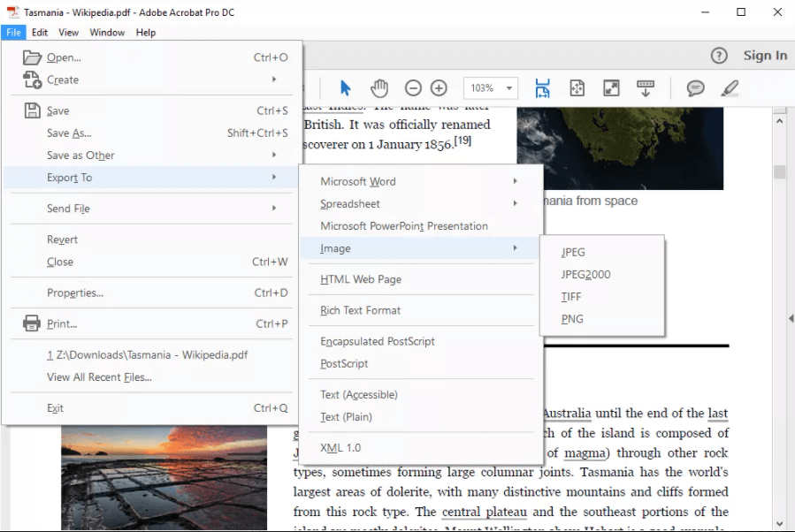The width and height of the screenshot is (795, 532).
Task: Zoom out with the minus icon
Action: pyautogui.click(x=413, y=88)
